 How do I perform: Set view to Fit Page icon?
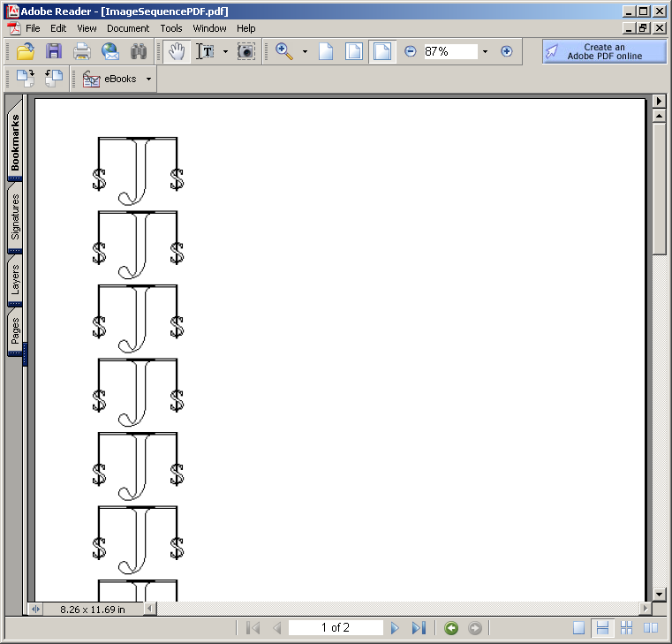354,51
